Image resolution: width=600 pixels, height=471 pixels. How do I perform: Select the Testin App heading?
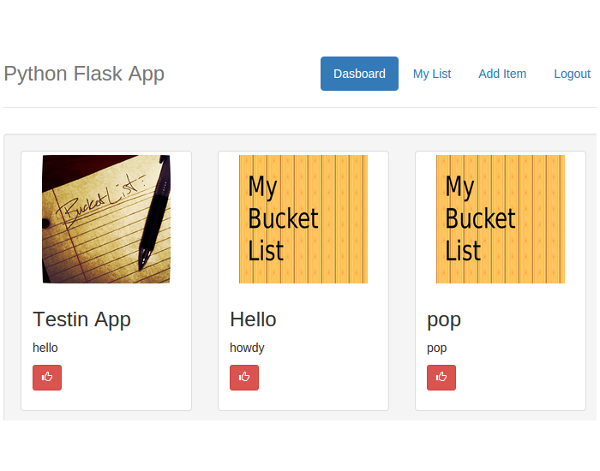point(82,319)
